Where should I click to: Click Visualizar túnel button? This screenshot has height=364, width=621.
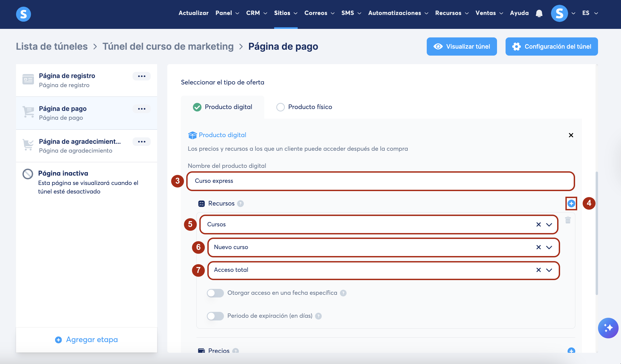(461, 47)
